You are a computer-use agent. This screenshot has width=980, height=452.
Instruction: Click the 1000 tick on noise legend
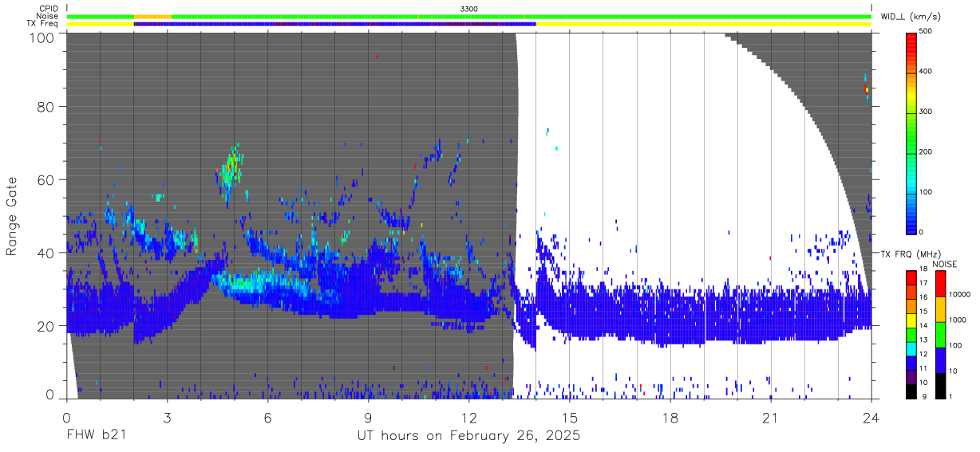coord(958,320)
